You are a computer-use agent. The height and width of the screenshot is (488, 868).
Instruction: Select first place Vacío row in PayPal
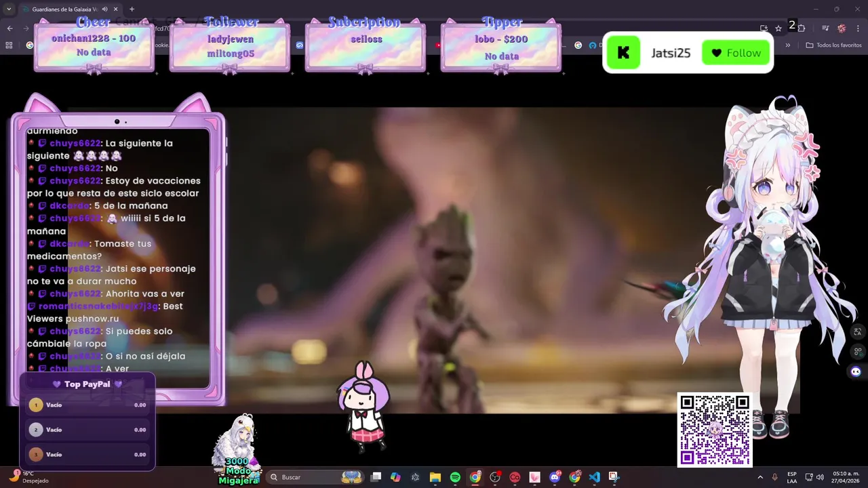(x=87, y=405)
